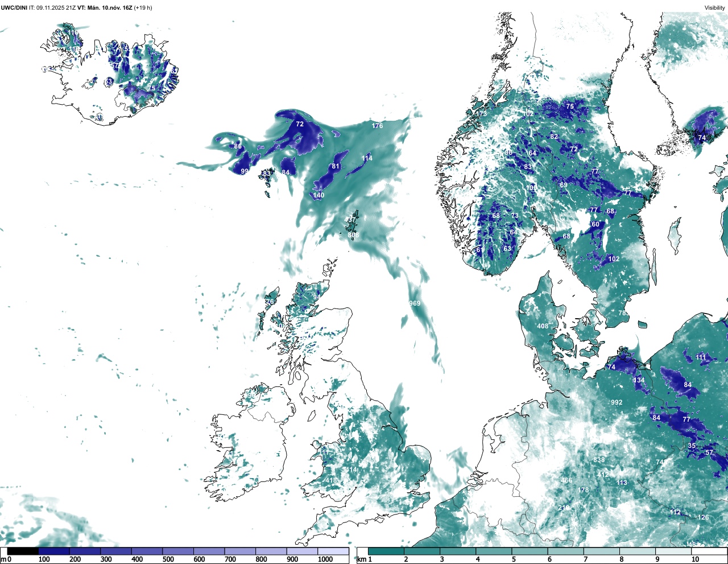
Task: Click the 'Visibility' title label
Action: [x=714, y=7]
